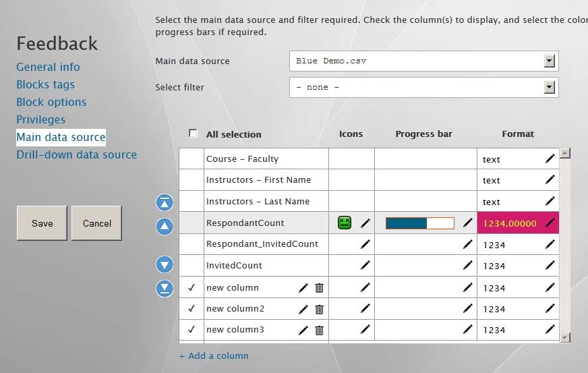The image size is (588, 373).
Task: Check the Respondant_InvitedCount row selection cell
Action: click(x=192, y=244)
